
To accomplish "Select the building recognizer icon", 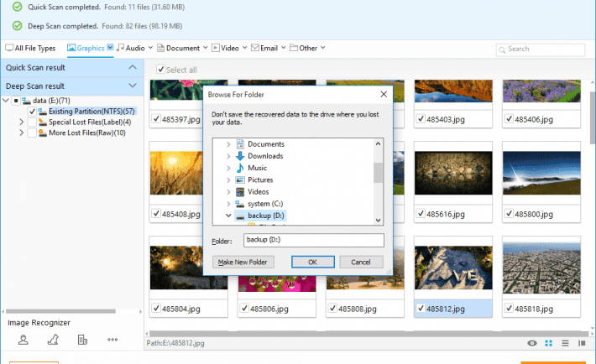I will tap(82, 340).
